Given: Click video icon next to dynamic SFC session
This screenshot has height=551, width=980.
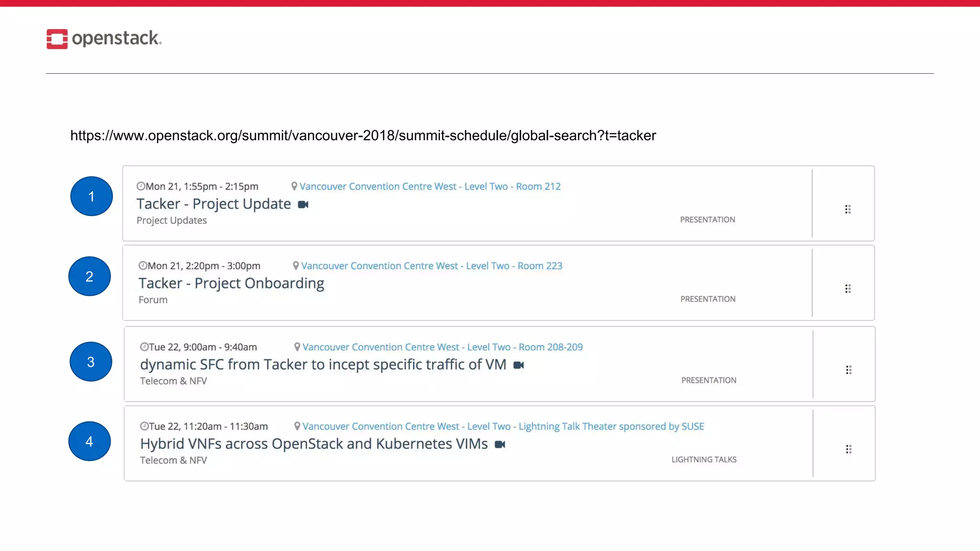Looking at the screenshot, I should [x=519, y=365].
